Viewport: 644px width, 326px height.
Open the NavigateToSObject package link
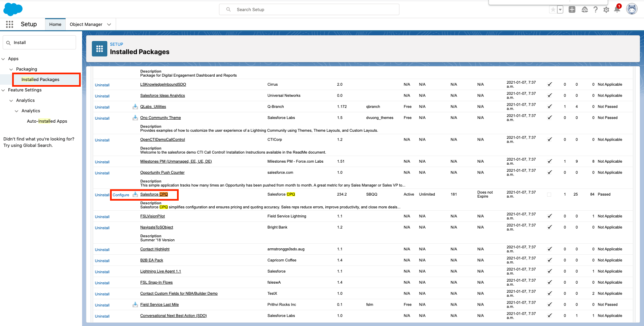(x=157, y=227)
